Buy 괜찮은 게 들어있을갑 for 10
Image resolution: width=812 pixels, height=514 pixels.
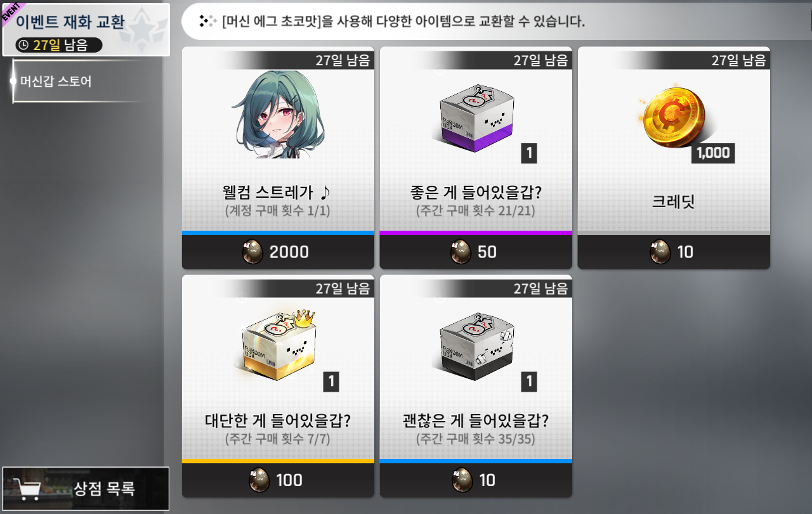click(x=476, y=480)
